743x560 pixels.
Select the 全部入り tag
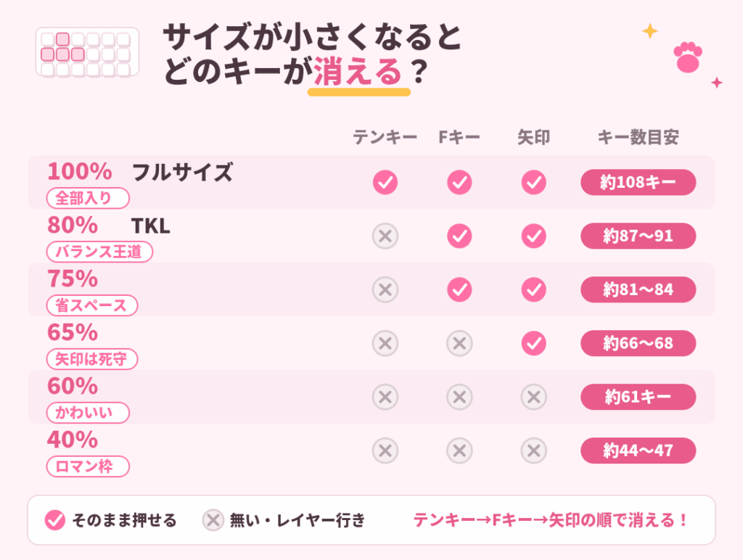[x=88, y=198]
